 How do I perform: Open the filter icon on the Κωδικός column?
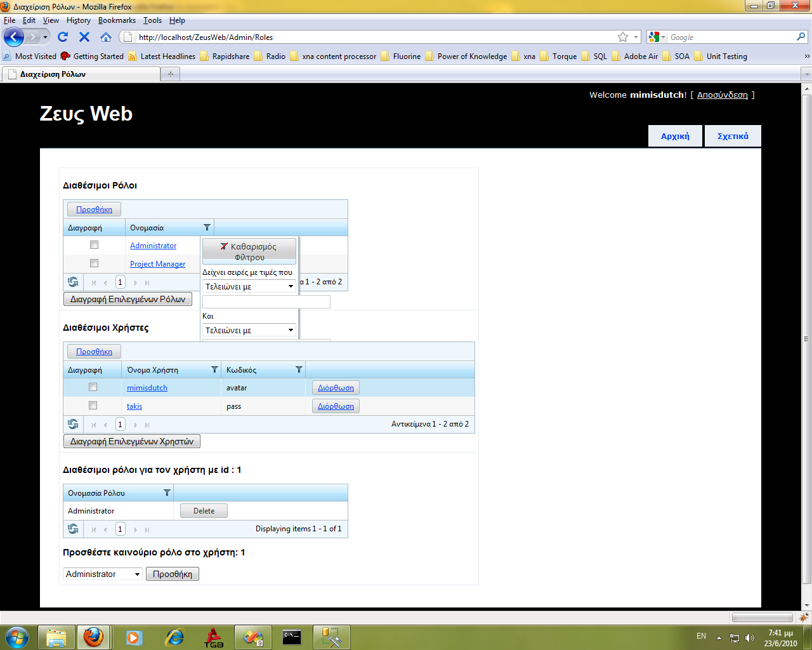click(299, 369)
